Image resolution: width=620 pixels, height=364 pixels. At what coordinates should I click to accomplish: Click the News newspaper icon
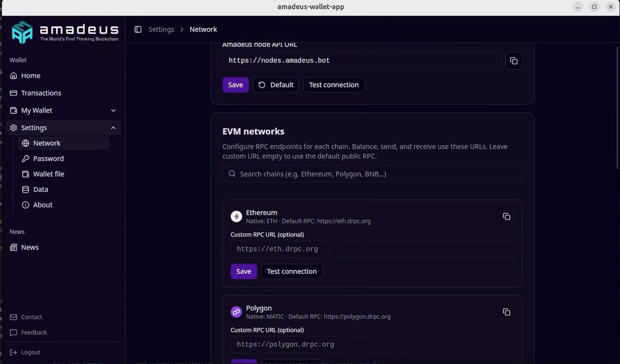tap(14, 247)
